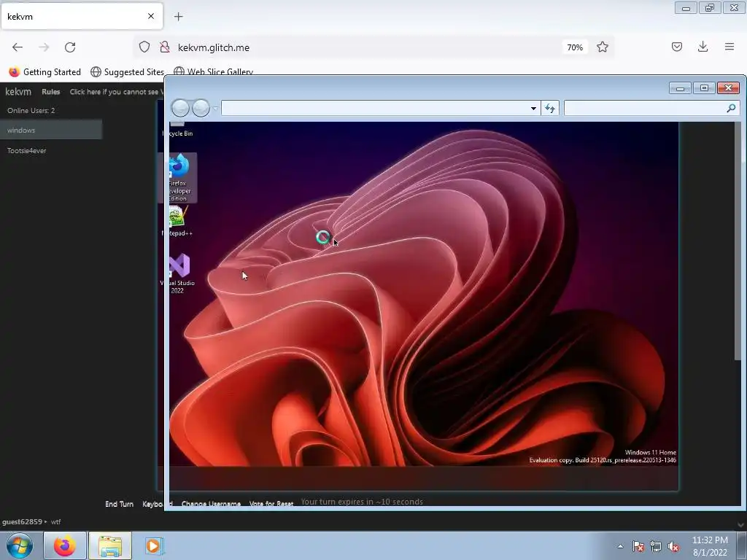
Task: Click Firefox in the taskbar
Action: 65,545
